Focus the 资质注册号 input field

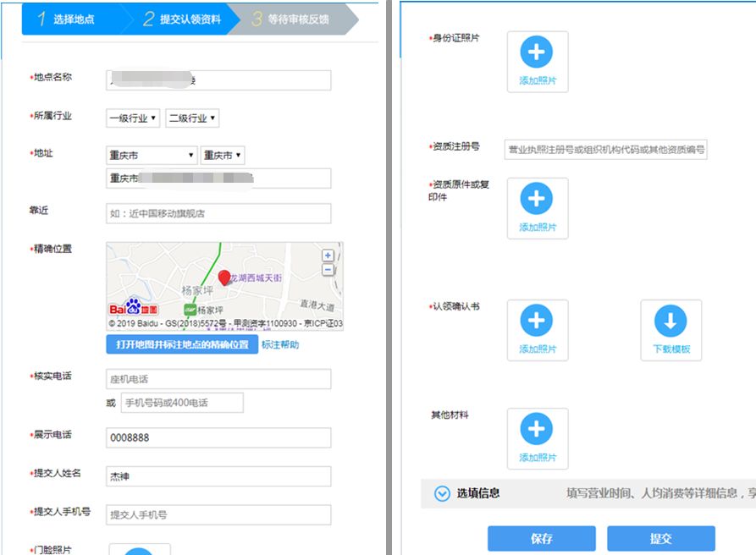pyautogui.click(x=606, y=150)
